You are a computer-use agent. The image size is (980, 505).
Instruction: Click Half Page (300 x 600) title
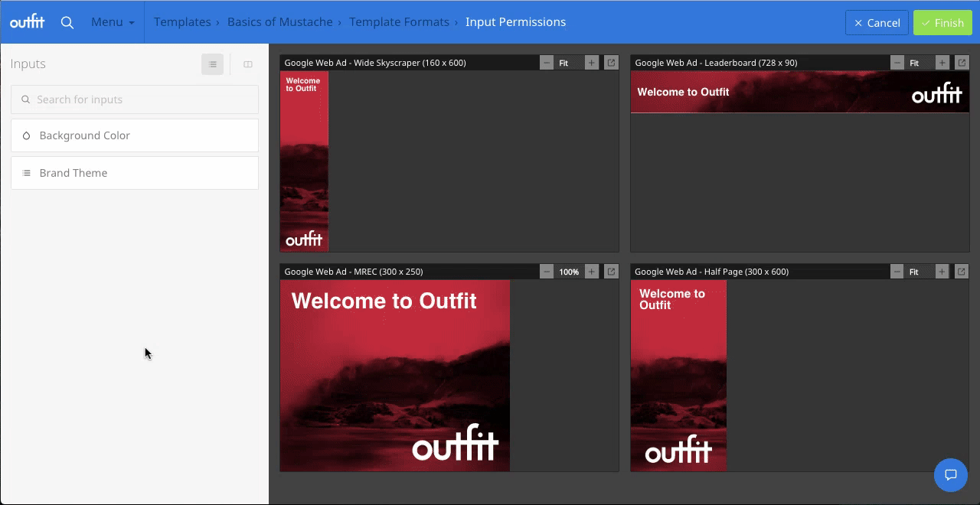coord(712,272)
